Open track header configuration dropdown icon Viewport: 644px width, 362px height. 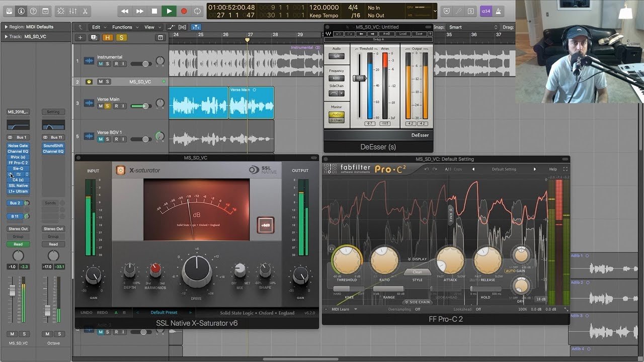click(x=160, y=38)
